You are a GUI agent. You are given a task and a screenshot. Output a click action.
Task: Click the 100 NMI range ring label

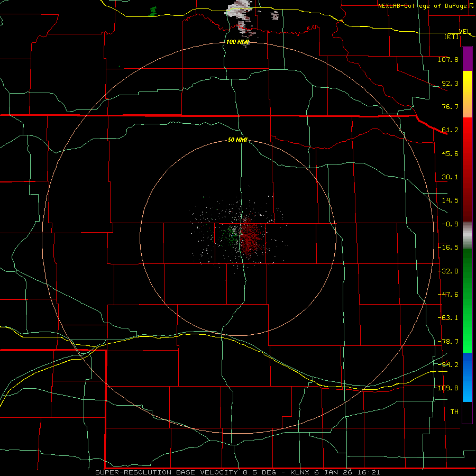(237, 42)
